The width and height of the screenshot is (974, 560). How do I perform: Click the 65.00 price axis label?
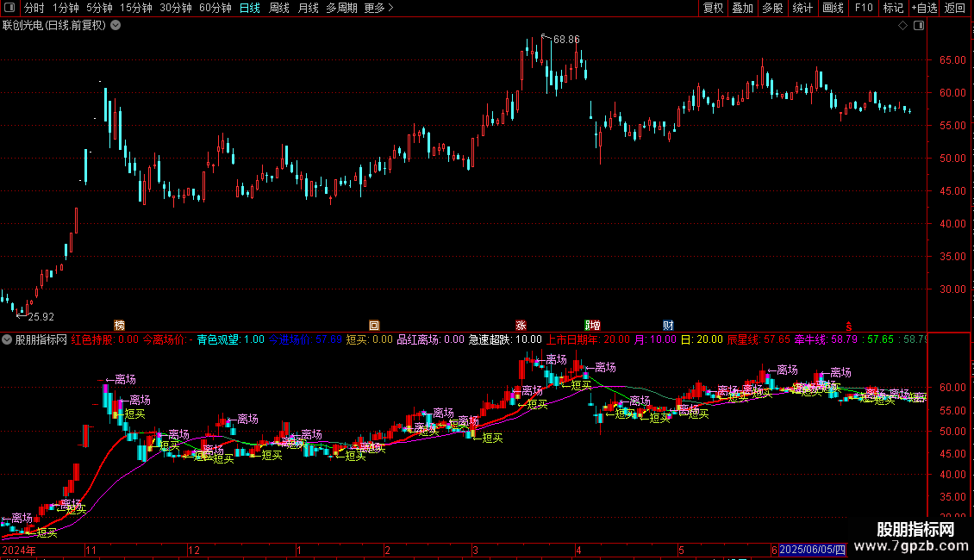(x=952, y=60)
